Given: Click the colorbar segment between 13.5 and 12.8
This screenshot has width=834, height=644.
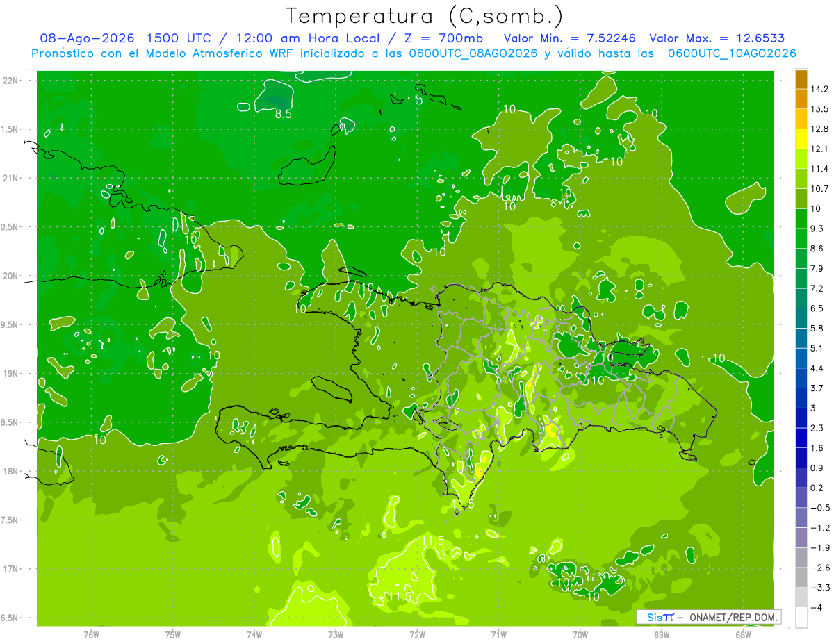Looking at the screenshot, I should tap(801, 119).
